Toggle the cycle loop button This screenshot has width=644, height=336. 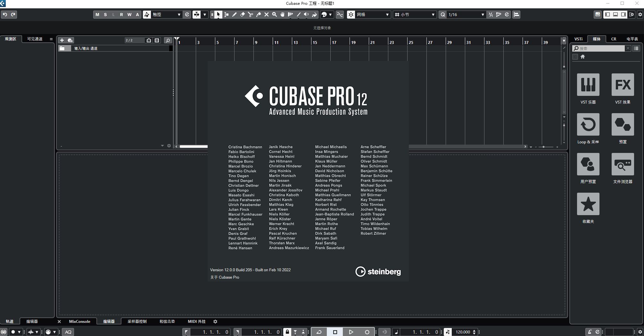pos(319,332)
